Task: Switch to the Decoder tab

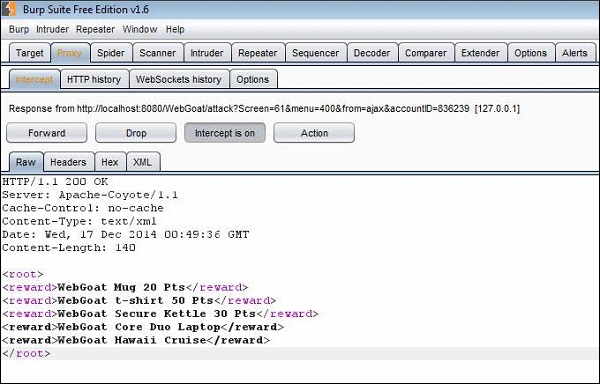Action: (372, 53)
